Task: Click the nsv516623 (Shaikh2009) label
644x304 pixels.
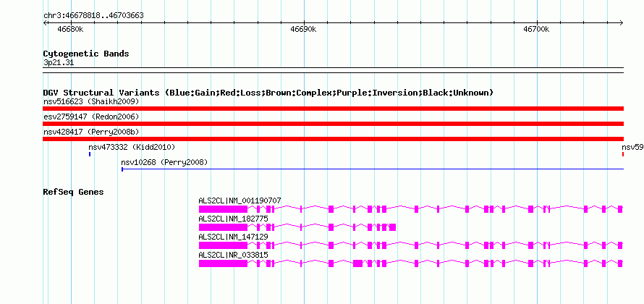Action: point(91,101)
